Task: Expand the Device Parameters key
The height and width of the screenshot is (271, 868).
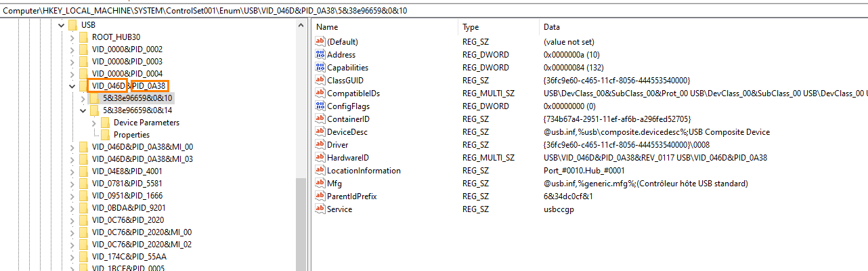Action: tap(94, 123)
